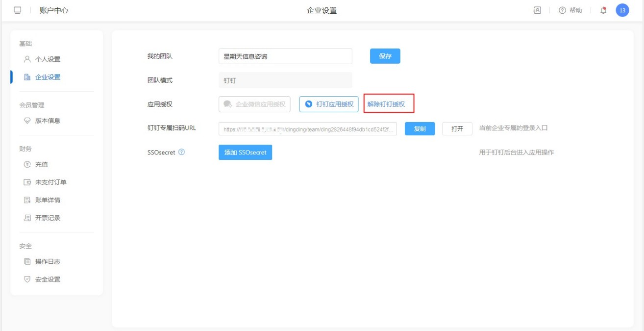Click the blue user avatar labeled 13
644x331 pixels.
[x=622, y=10]
